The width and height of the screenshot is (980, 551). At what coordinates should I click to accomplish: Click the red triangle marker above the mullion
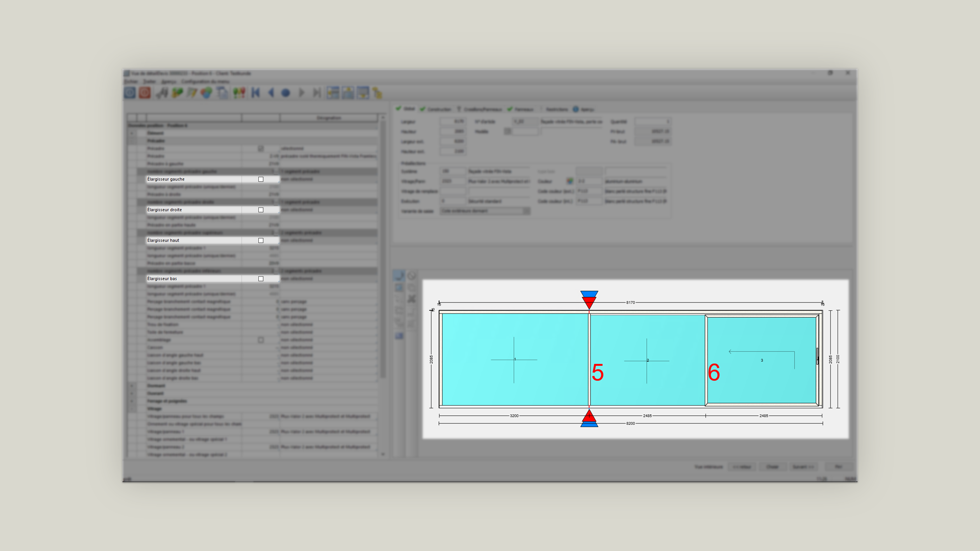(x=589, y=303)
